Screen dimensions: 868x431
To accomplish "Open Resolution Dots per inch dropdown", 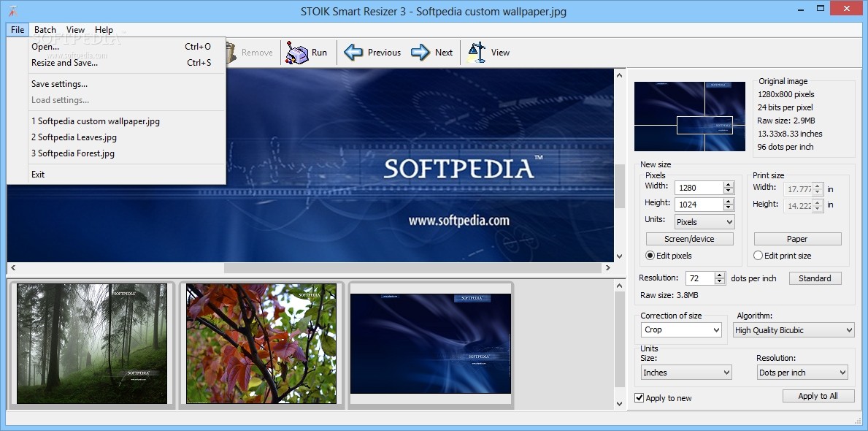I will point(802,373).
